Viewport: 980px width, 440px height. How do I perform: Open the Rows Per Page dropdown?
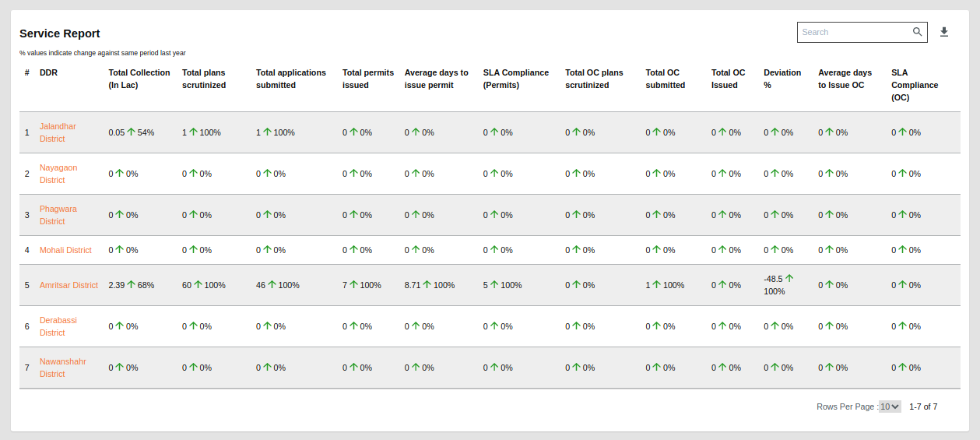pyautogui.click(x=890, y=407)
